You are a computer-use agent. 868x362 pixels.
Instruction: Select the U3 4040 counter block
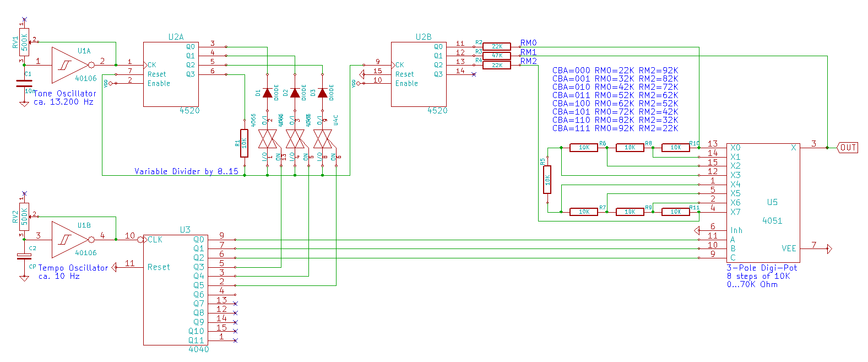point(175,289)
